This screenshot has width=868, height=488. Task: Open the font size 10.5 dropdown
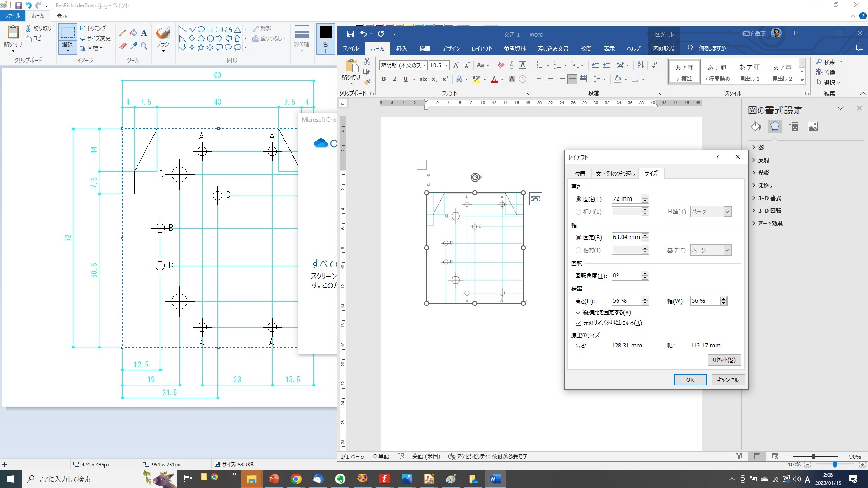click(446, 65)
